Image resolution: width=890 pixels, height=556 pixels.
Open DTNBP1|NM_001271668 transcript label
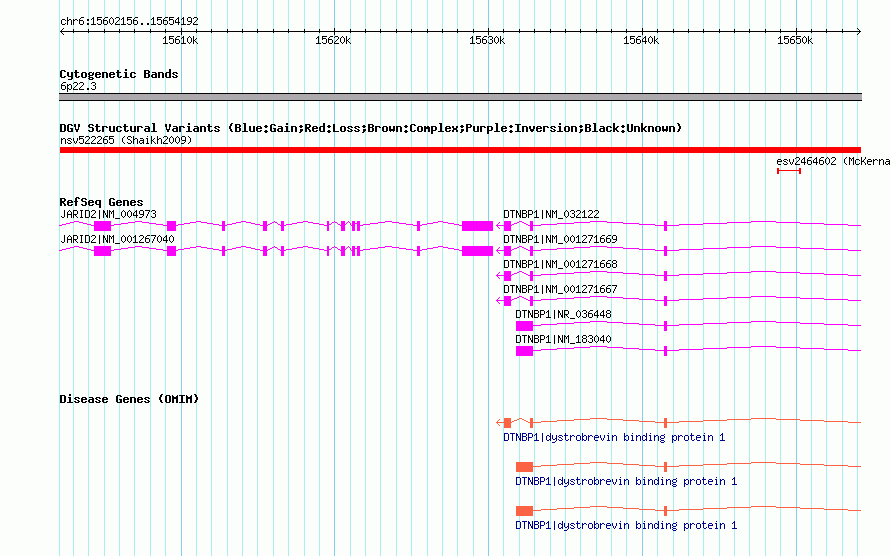click(x=560, y=264)
